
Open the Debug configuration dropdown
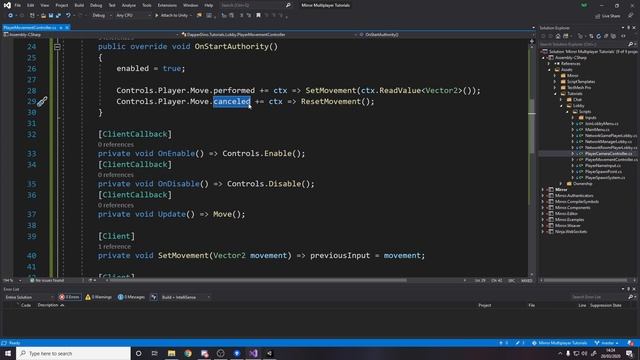click(101, 16)
